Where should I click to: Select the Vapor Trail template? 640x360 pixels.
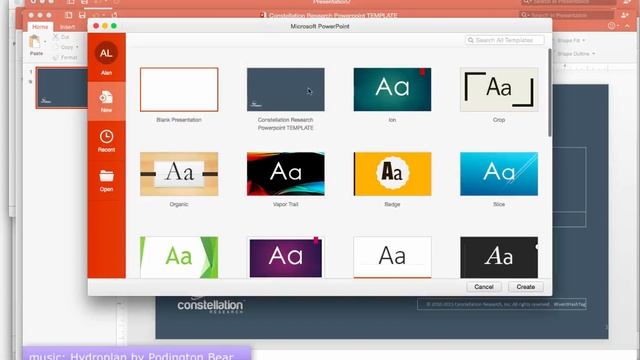pyautogui.click(x=285, y=174)
